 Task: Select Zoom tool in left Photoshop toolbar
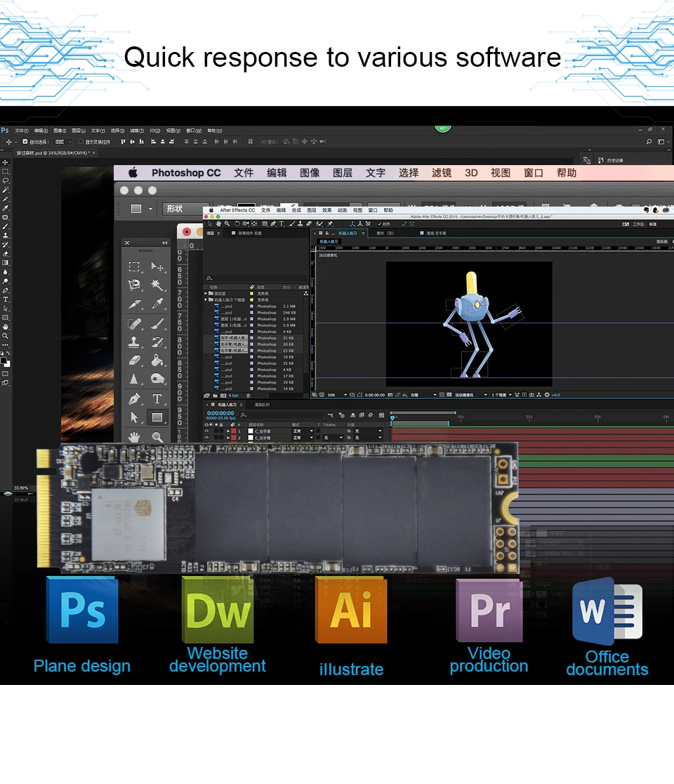coord(6,336)
